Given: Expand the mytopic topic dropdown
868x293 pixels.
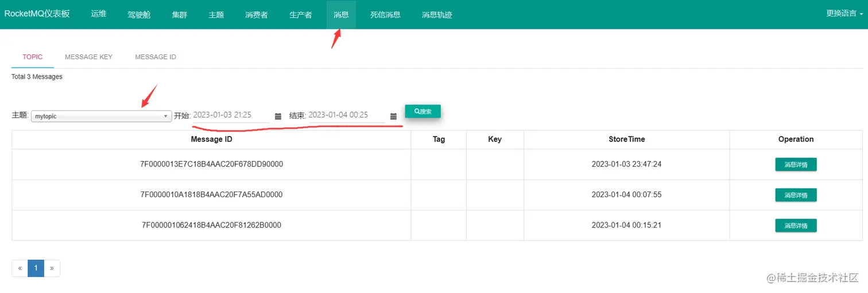Looking at the screenshot, I should point(102,116).
